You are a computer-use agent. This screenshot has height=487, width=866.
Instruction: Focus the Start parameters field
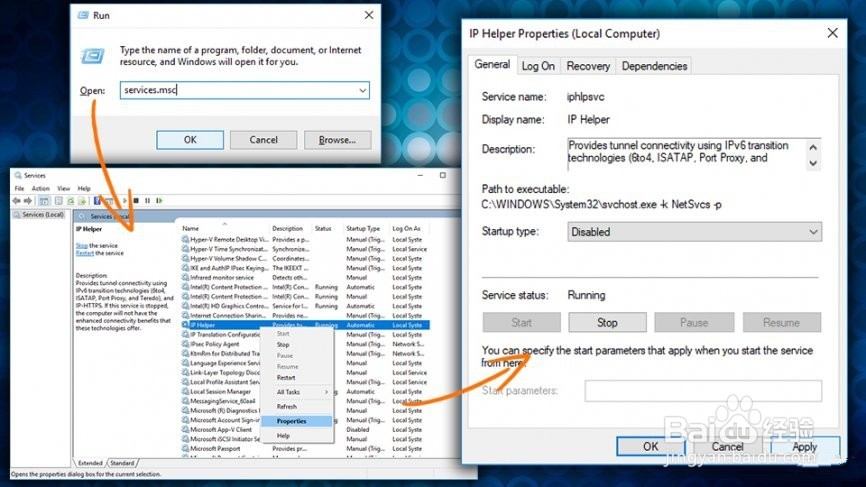pos(703,391)
